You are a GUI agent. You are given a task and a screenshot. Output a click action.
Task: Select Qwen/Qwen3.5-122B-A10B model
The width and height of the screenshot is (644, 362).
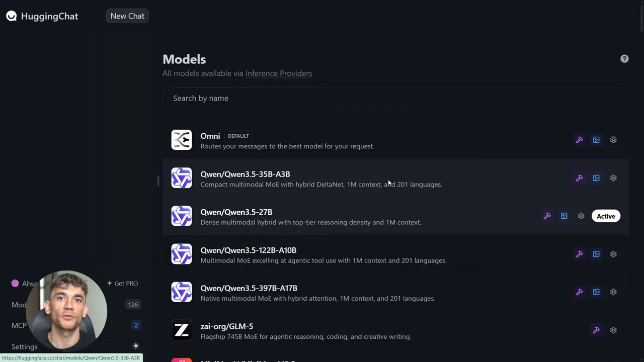[249, 250]
